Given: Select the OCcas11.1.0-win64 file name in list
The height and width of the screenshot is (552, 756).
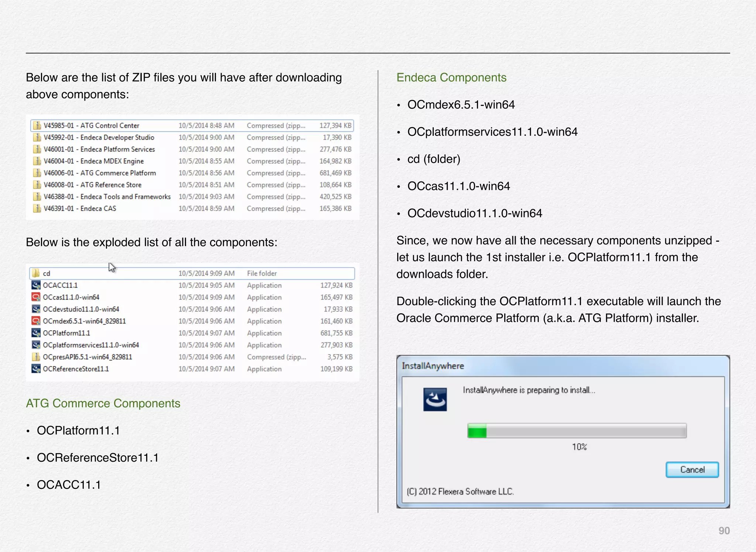Looking at the screenshot, I should [x=71, y=297].
